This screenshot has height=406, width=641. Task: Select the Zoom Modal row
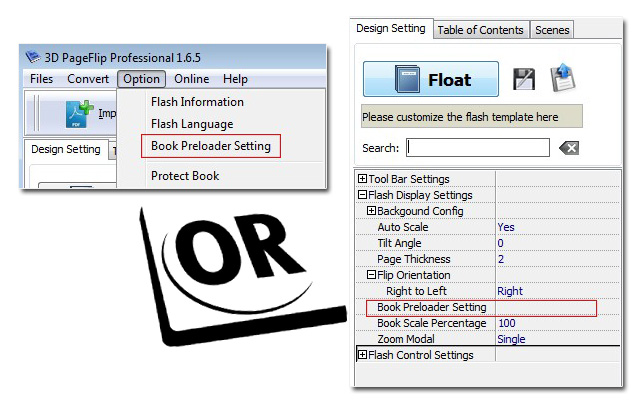[x=488, y=339]
